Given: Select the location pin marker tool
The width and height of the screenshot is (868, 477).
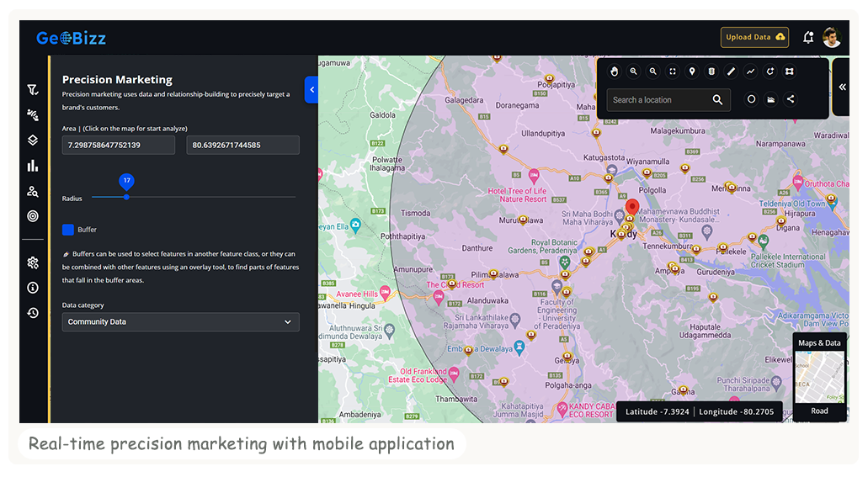Looking at the screenshot, I should [692, 72].
